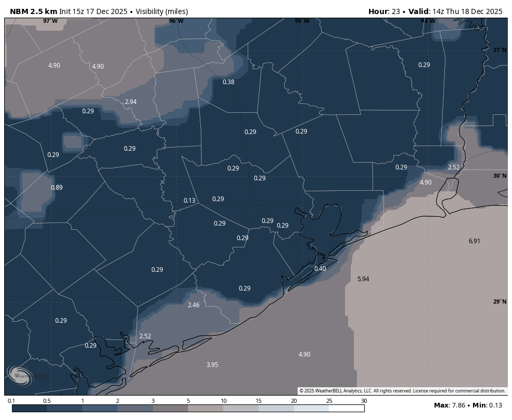Click the WeatherBELL Analytics copyright notice
The height and width of the screenshot is (420, 512).
click(x=402, y=391)
